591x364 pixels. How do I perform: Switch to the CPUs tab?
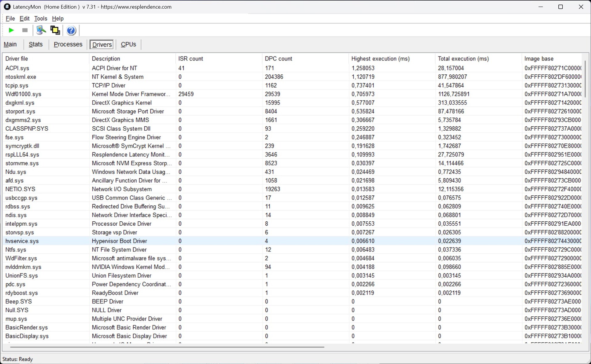pyautogui.click(x=128, y=44)
